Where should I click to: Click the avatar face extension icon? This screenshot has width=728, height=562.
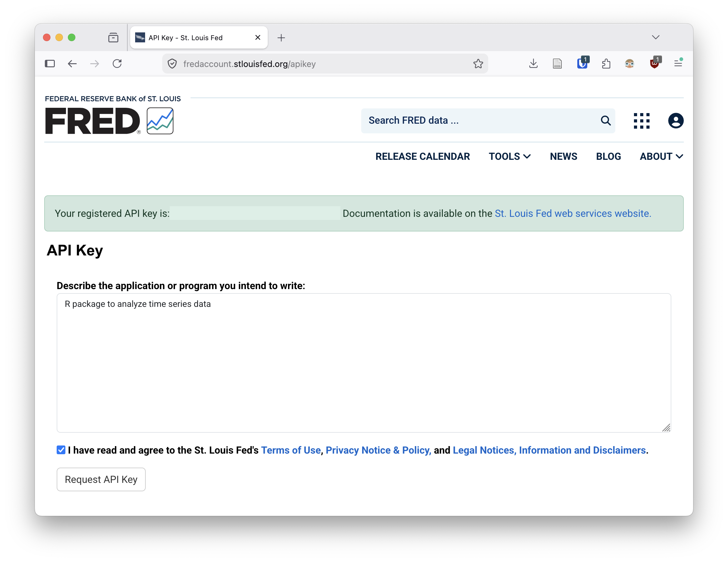(629, 63)
